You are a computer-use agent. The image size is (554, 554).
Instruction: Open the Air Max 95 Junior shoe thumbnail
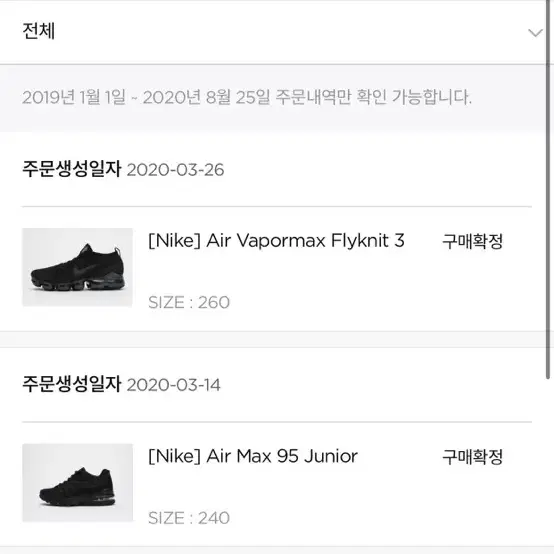tap(77, 483)
